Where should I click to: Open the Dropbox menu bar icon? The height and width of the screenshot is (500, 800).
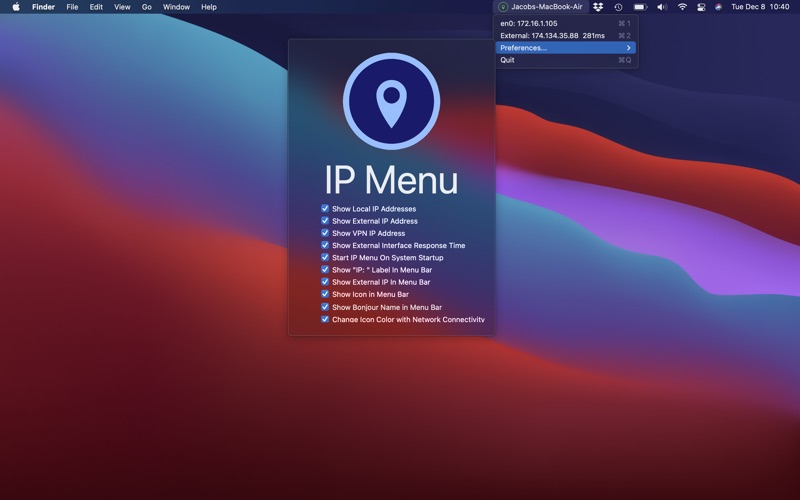[x=598, y=7]
